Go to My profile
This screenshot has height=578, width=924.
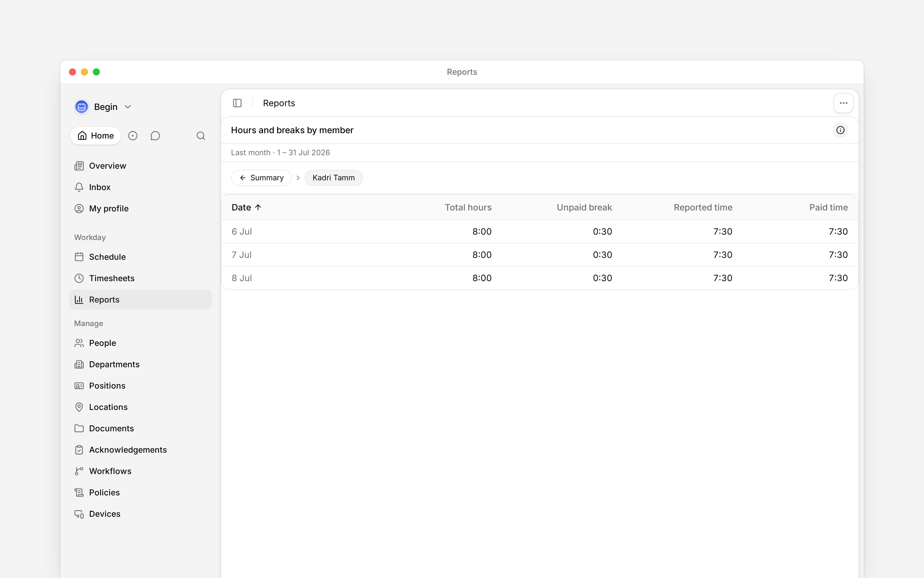point(141,209)
